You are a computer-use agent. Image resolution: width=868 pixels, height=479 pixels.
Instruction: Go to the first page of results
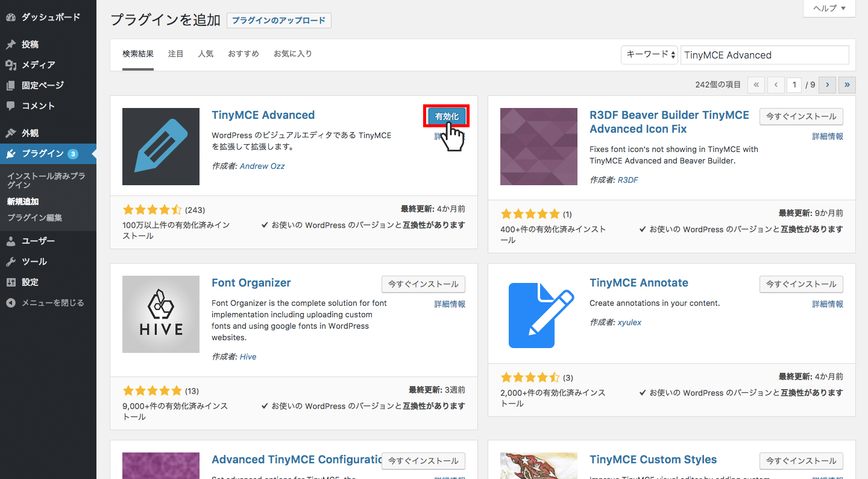[756, 85]
